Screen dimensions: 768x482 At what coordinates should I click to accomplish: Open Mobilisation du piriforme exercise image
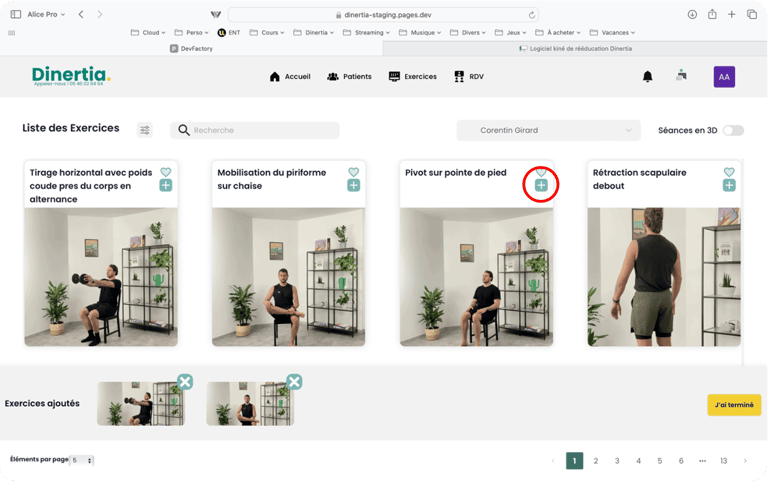coord(288,277)
